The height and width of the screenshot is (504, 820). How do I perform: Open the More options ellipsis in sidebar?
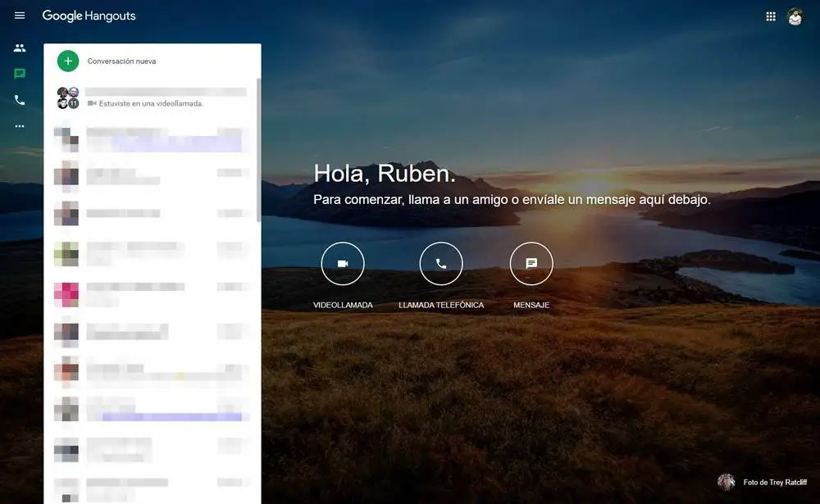pyautogui.click(x=20, y=126)
